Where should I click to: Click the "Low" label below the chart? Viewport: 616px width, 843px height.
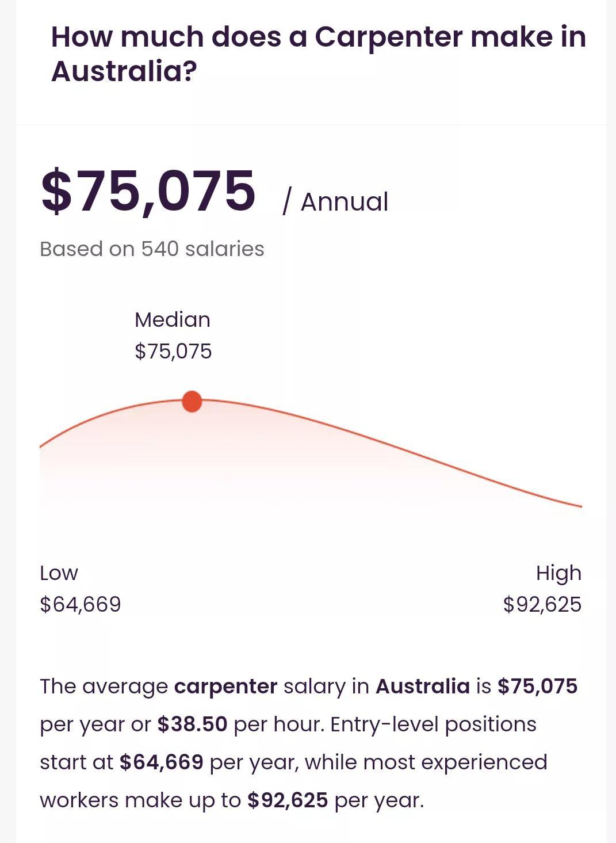(59, 573)
